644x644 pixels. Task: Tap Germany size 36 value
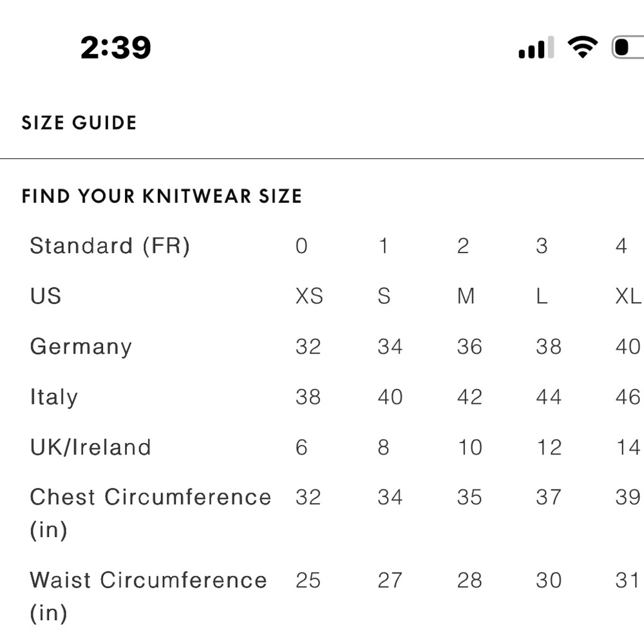(469, 346)
